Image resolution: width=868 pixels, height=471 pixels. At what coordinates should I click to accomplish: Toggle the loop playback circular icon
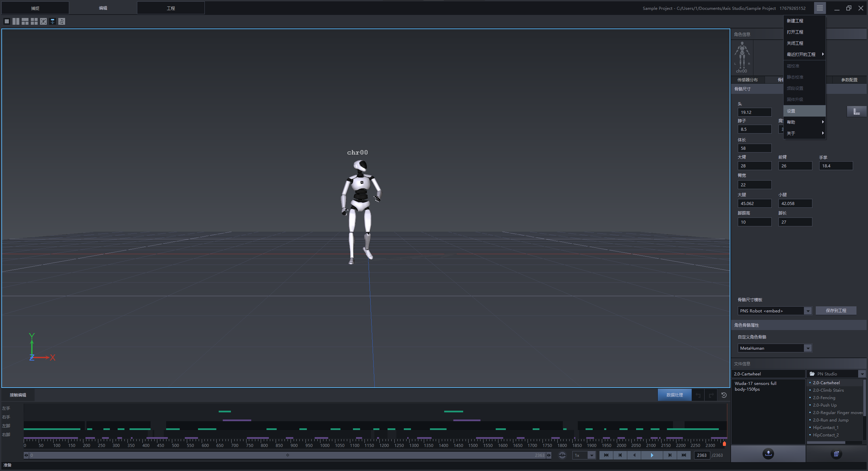pyautogui.click(x=562, y=455)
